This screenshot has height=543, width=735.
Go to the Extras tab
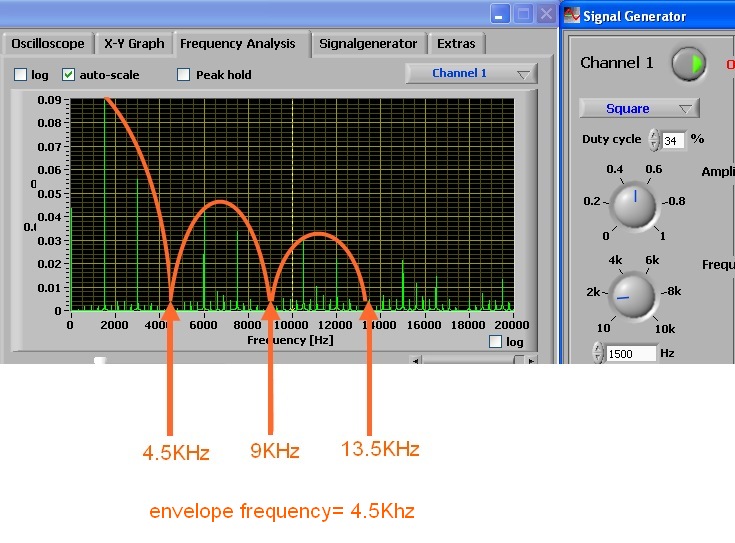[456, 44]
